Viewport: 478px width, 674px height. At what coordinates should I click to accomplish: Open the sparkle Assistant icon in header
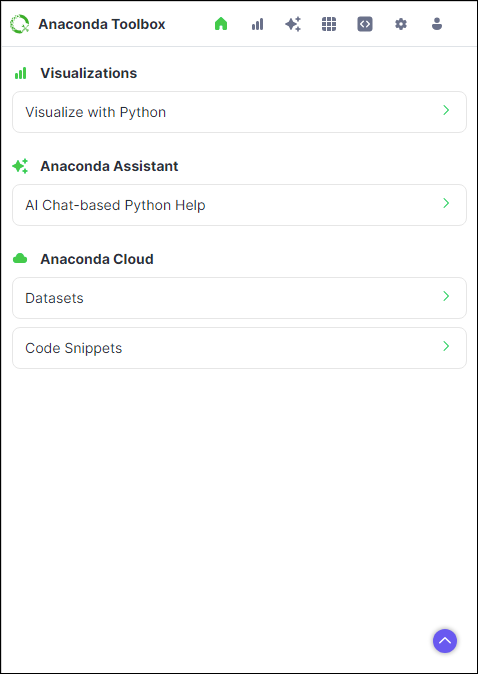(x=293, y=24)
